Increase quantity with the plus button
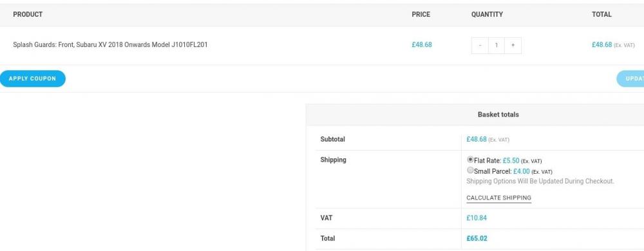 click(513, 46)
